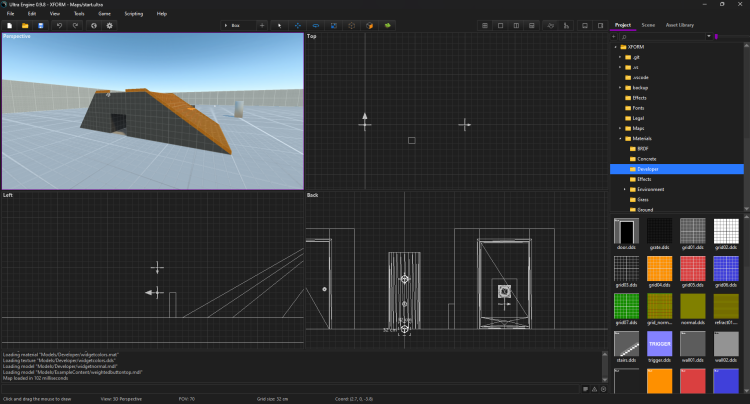
Task: Save the map with the disk icon
Action: pyautogui.click(x=41, y=25)
